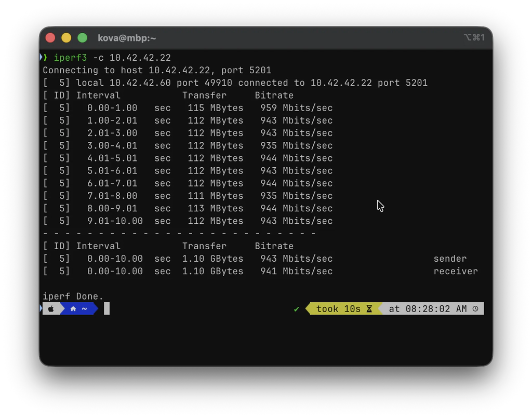Click the 9.01-10.00 interval row
The height and width of the screenshot is (418, 532).
tap(188, 221)
